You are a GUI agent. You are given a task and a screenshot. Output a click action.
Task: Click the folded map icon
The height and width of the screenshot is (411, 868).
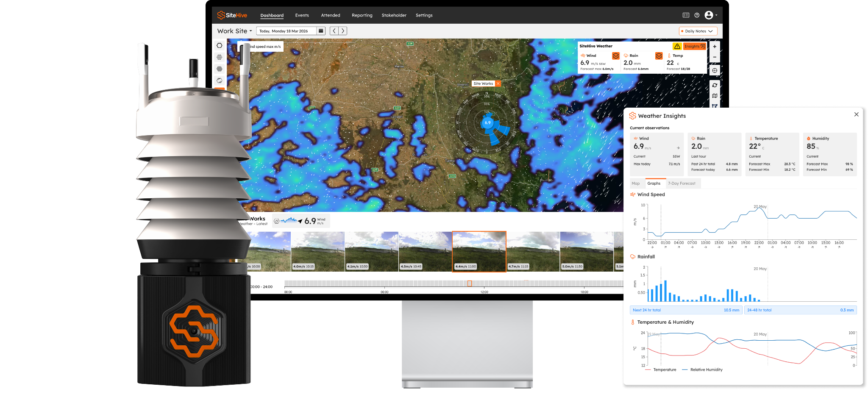pos(715,96)
